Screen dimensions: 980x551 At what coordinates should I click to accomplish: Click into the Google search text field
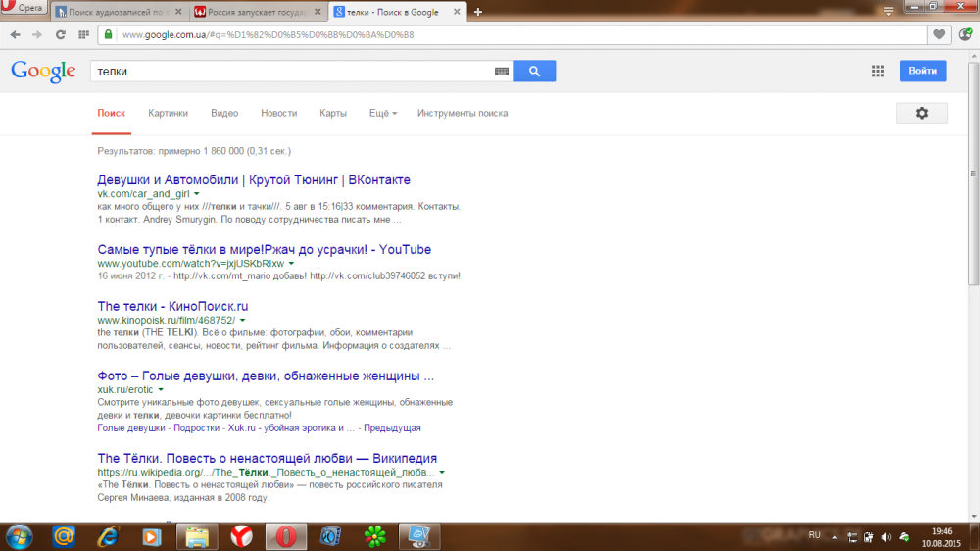[x=294, y=72]
